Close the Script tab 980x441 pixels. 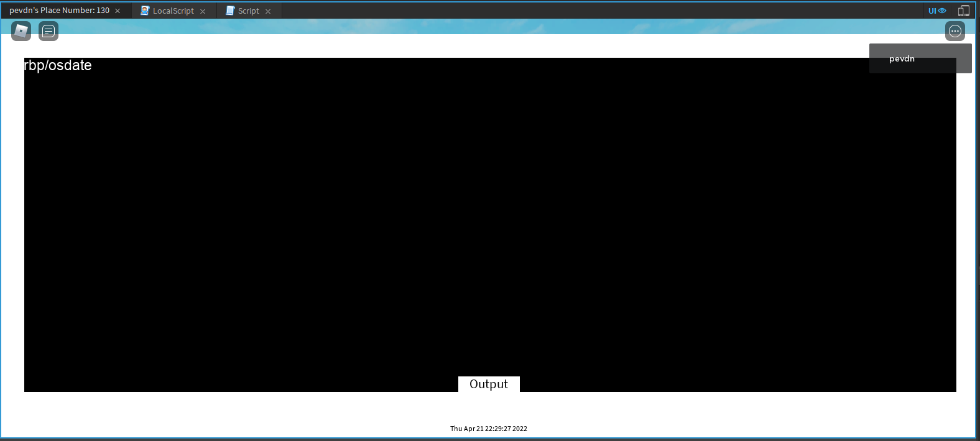268,11
